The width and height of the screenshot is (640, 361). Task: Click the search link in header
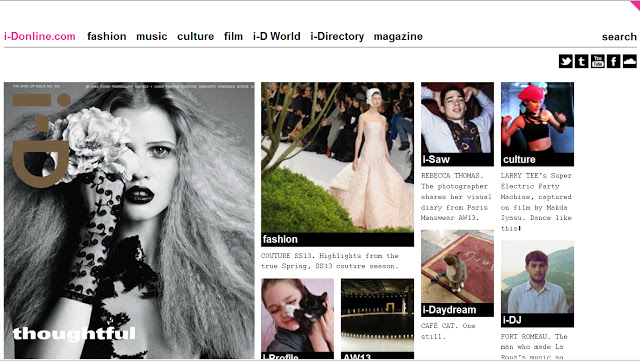619,37
